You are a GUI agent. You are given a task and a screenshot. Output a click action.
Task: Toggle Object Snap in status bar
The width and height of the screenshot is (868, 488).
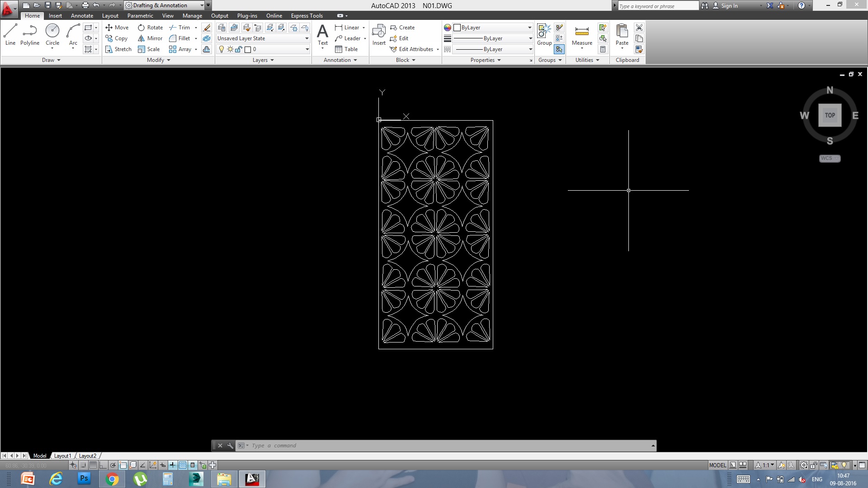click(123, 465)
